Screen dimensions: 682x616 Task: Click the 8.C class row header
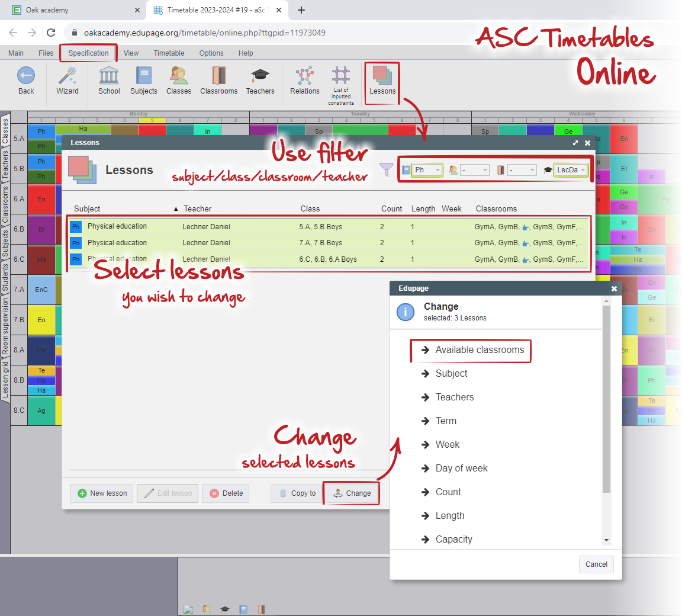click(x=19, y=410)
